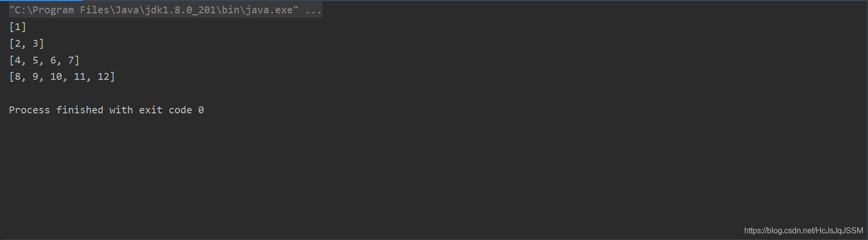This screenshot has height=240, width=868.
Task: Click the number 10 in the last array line
Action: (56, 76)
